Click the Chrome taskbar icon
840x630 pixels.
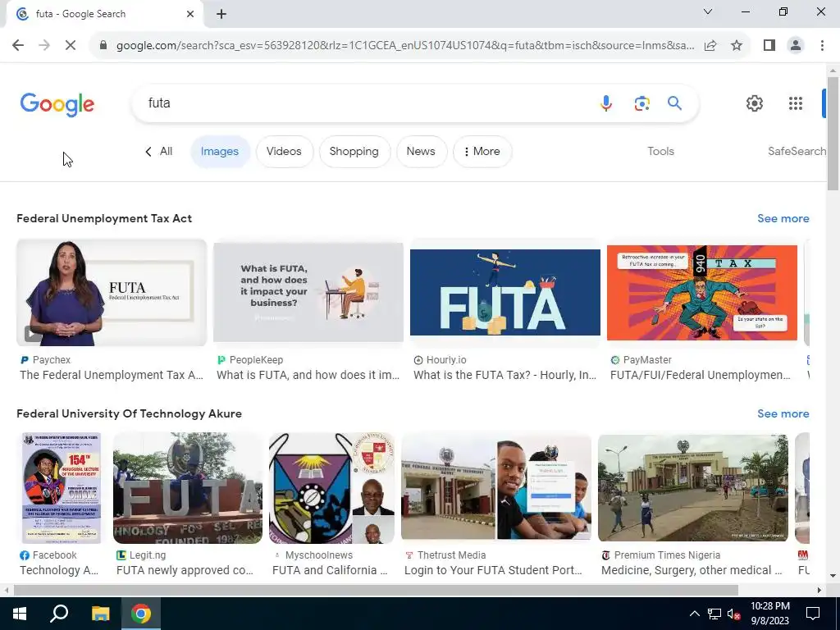[141, 614]
